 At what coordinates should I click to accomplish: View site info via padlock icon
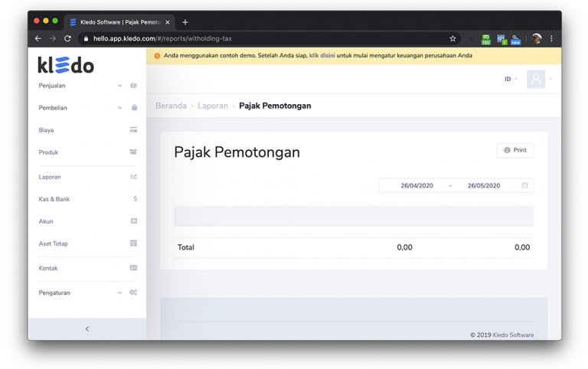86,38
